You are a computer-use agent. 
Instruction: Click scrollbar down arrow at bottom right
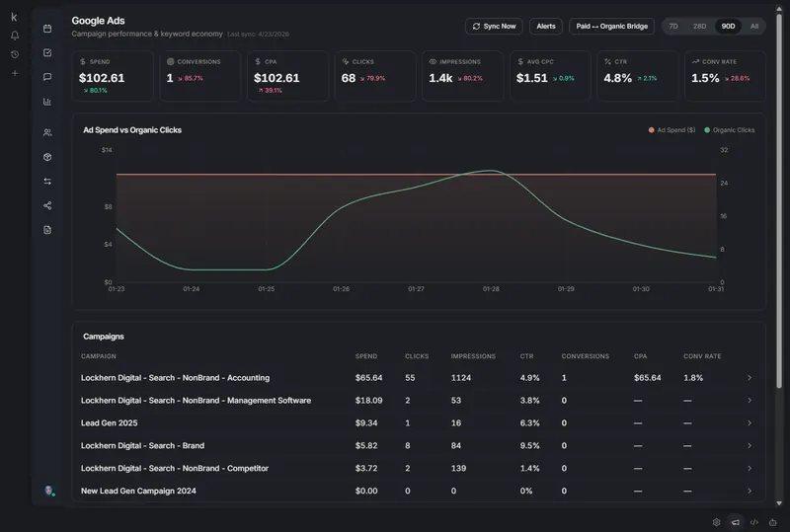coord(779,503)
